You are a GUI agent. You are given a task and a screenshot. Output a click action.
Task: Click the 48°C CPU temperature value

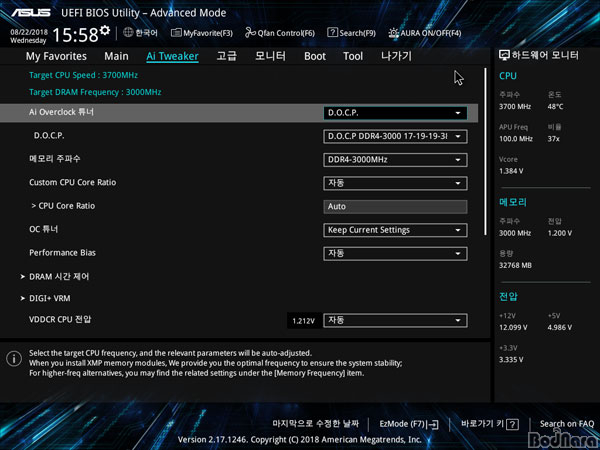tap(555, 106)
